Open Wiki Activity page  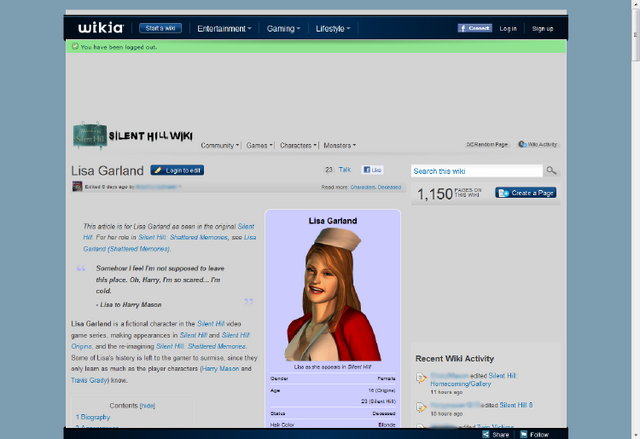tap(538, 144)
